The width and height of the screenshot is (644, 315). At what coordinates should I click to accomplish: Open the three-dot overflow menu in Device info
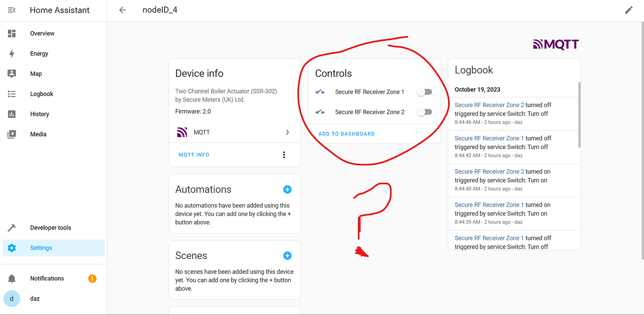pyautogui.click(x=284, y=154)
